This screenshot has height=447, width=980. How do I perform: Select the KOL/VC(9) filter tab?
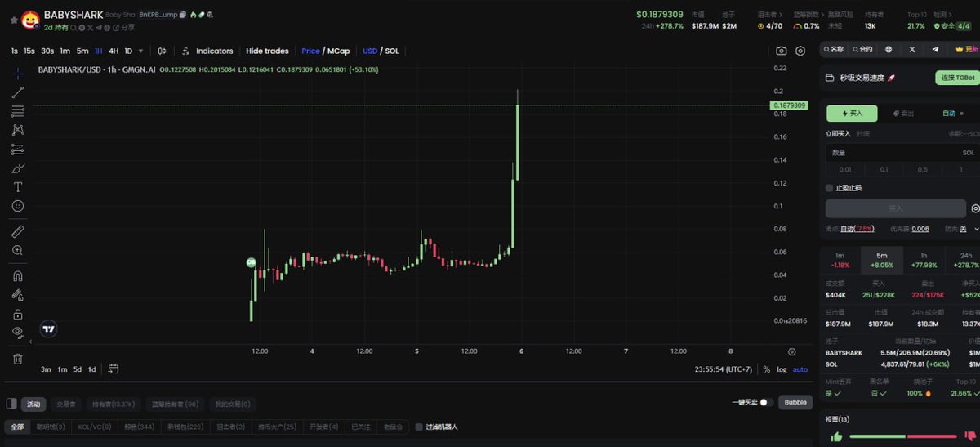pyautogui.click(x=95, y=427)
